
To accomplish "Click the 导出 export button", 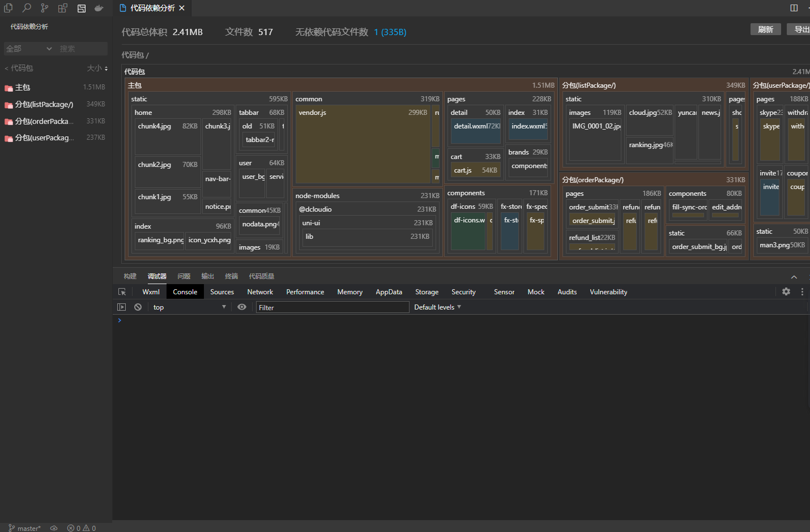I will pos(800,29).
